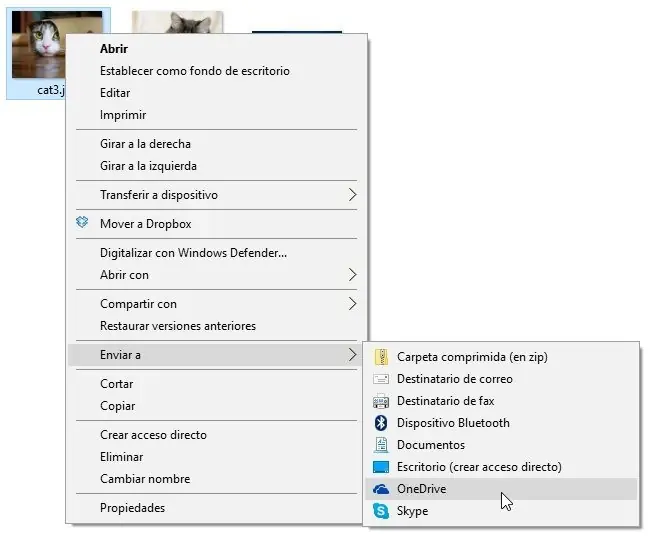This screenshot has height=553, width=650.
Task: Click the Bluetooth device icon
Action: click(x=381, y=423)
